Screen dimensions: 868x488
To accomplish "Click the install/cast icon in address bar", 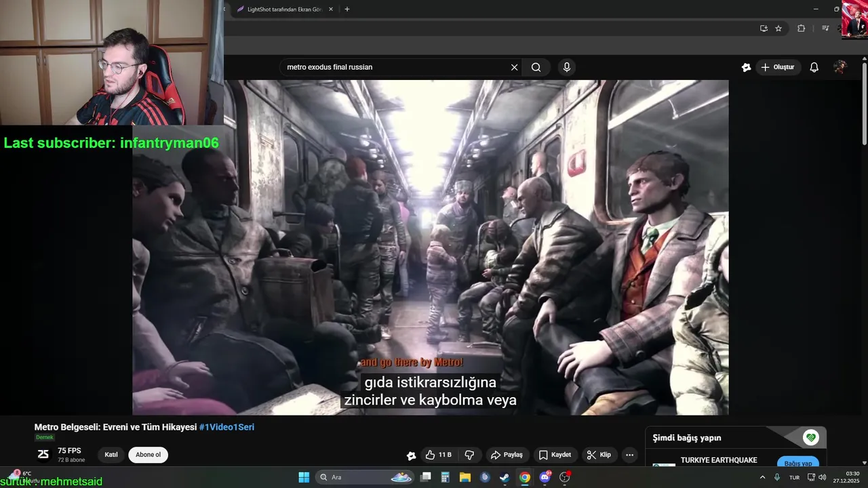I will 764,28.
